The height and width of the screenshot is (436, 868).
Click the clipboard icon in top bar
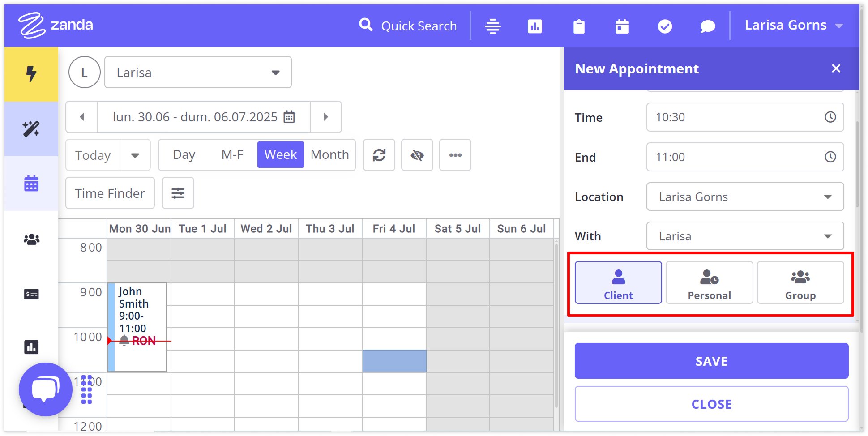pos(579,26)
